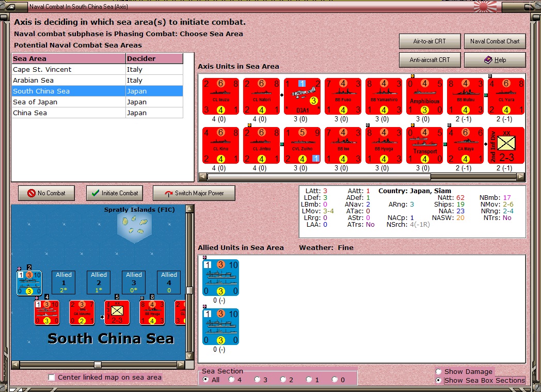
Task: Choose Show Sea Box Sections option
Action: coord(438,380)
